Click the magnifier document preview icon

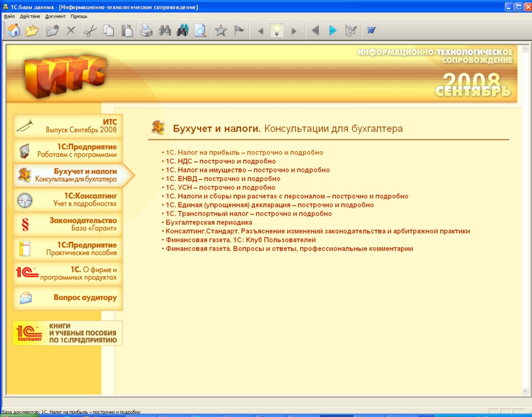click(200, 31)
